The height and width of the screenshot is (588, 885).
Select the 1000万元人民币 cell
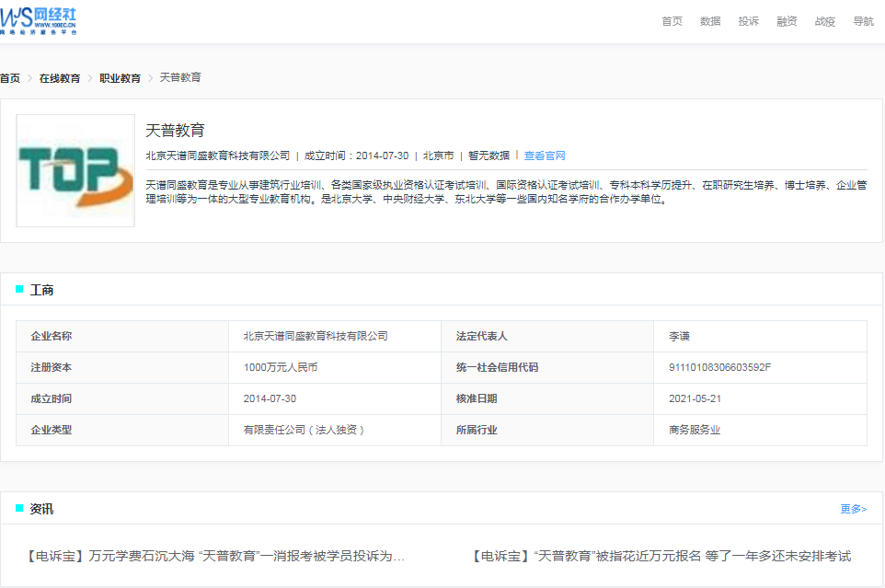pyautogui.click(x=335, y=368)
